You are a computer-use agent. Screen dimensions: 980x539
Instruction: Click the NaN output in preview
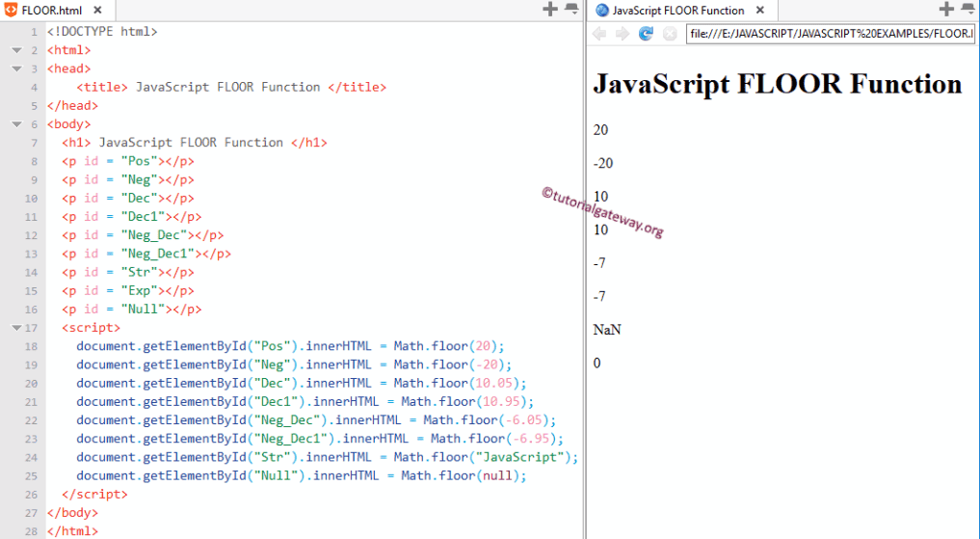click(607, 330)
